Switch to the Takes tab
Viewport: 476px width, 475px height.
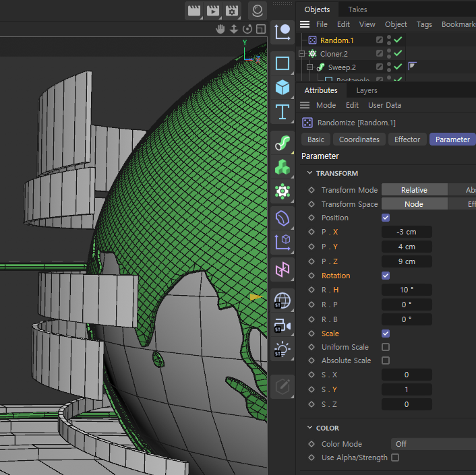click(x=357, y=9)
